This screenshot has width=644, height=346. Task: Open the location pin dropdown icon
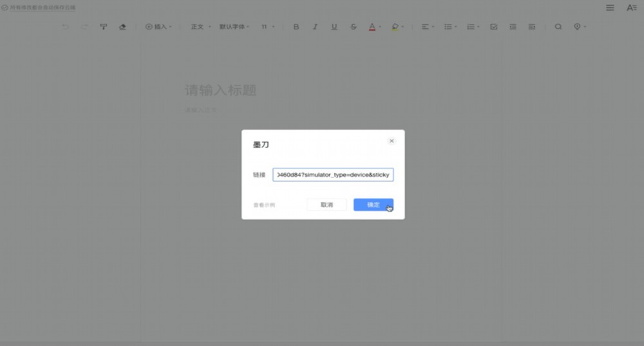click(580, 26)
